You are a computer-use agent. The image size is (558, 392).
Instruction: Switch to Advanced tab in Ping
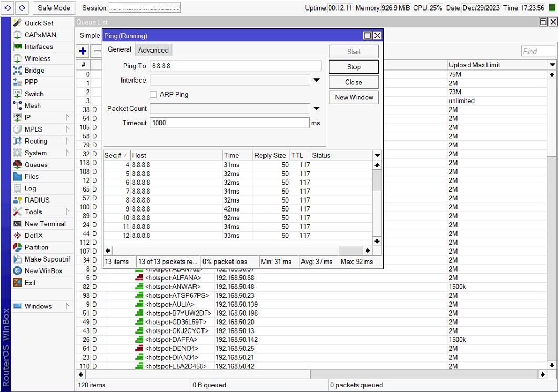(x=154, y=50)
